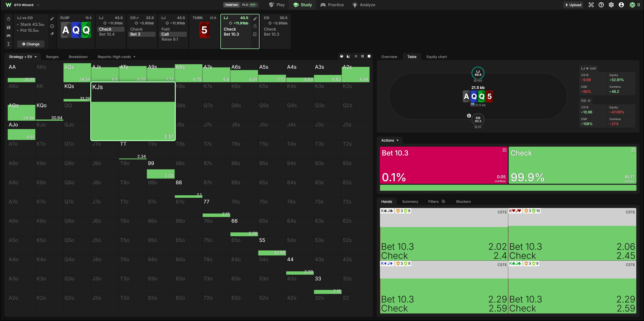Expand the Bet 10.3 action card corner icon
This screenshot has width=644, height=321.
505,150
